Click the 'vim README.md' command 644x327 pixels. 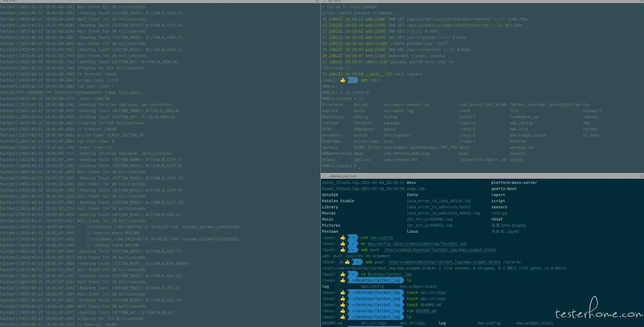pos(421,311)
